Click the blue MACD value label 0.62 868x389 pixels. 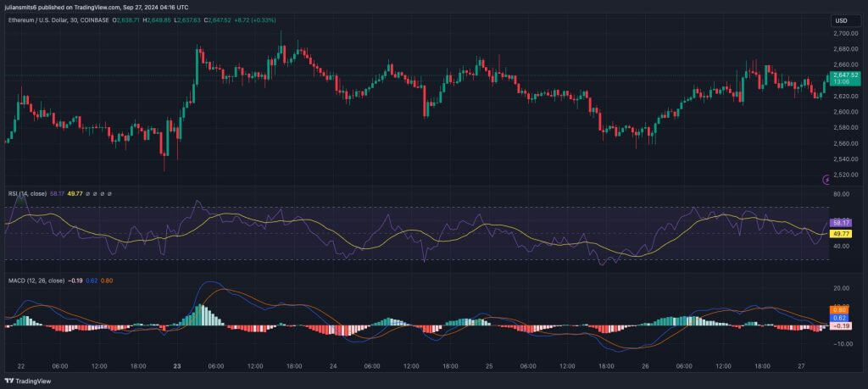point(838,318)
